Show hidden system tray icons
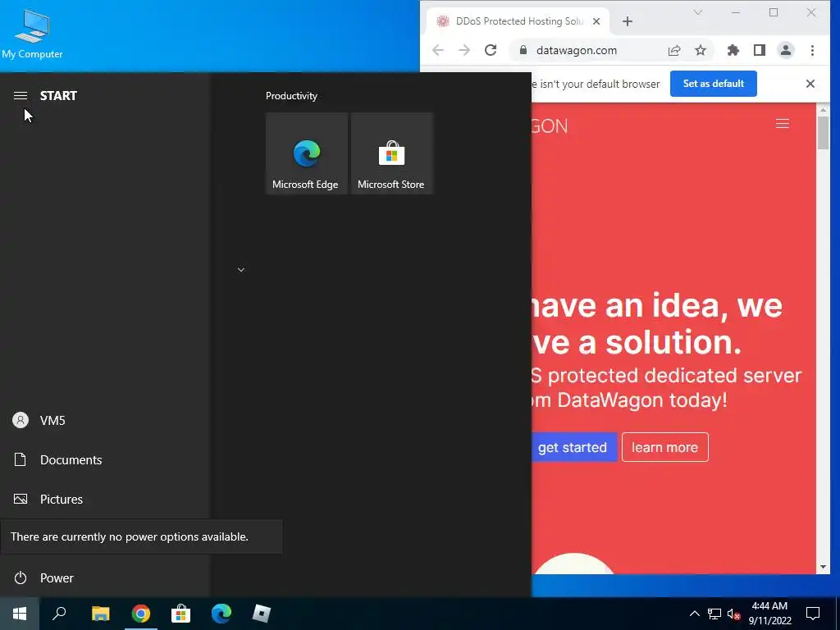This screenshot has width=840, height=630. pyautogui.click(x=694, y=614)
